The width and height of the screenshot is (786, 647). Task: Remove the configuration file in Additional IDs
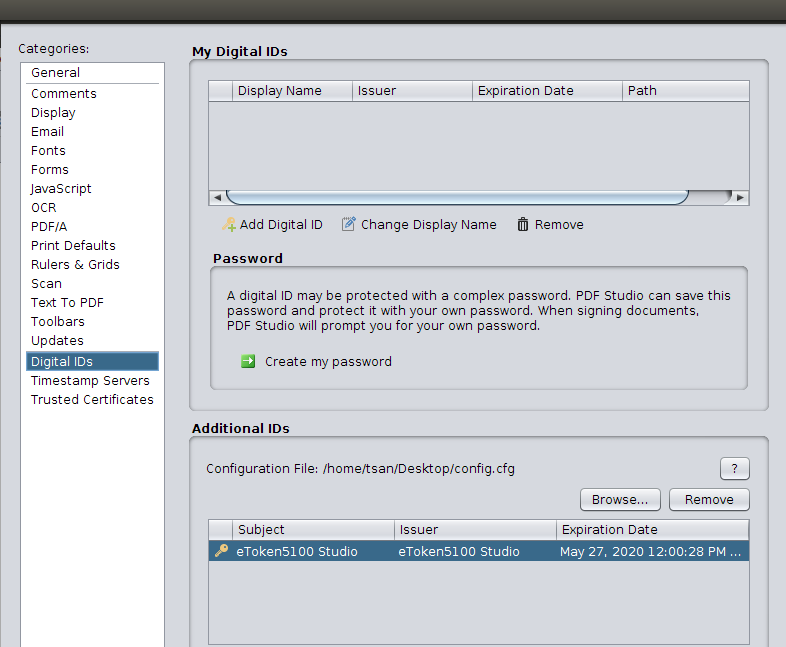point(709,500)
